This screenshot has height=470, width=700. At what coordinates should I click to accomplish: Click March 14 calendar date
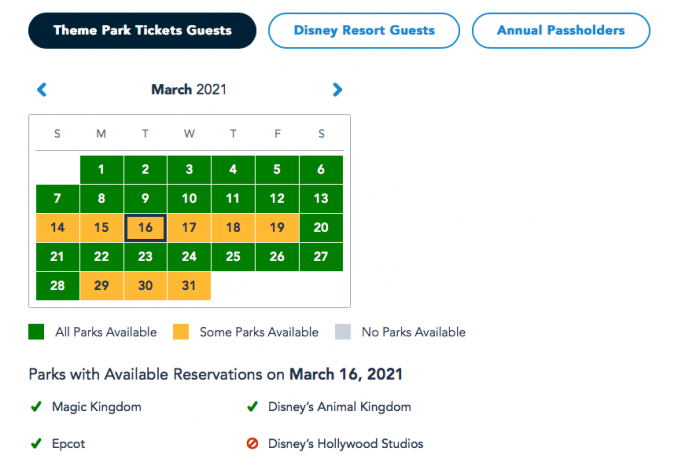pyautogui.click(x=58, y=228)
